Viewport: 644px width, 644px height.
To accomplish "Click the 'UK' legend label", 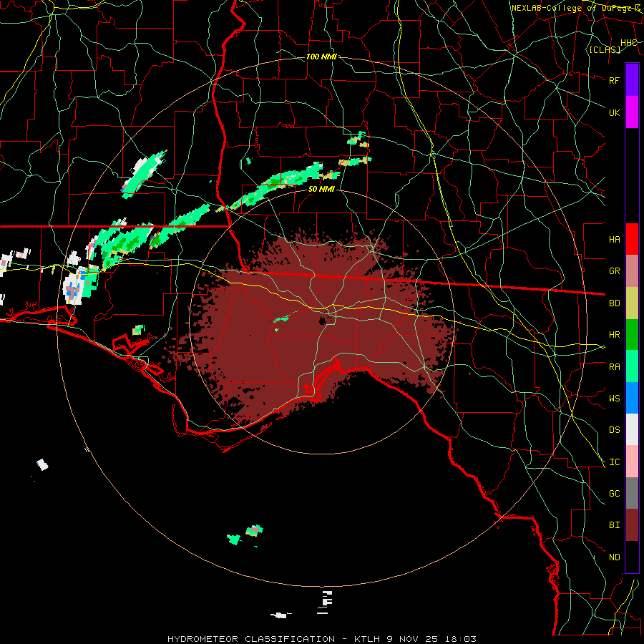I will 614,112.
